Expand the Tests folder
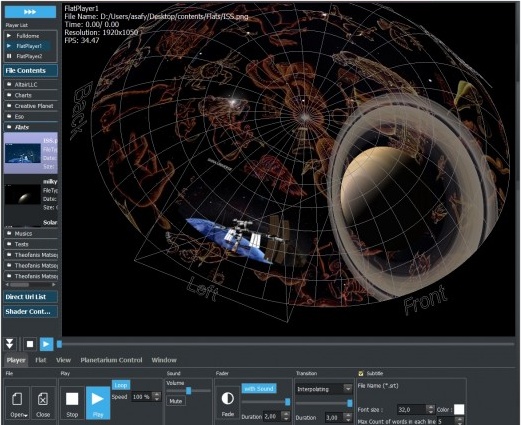521x425 pixels. click(x=31, y=244)
